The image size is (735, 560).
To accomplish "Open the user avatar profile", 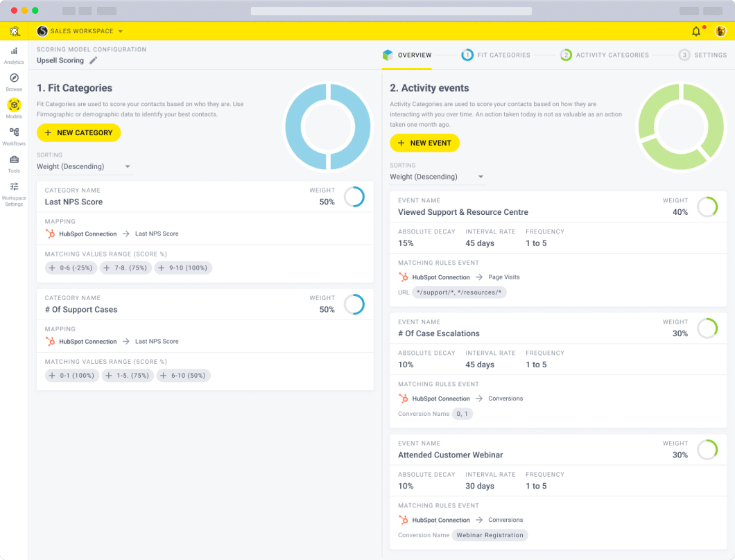I will (720, 31).
